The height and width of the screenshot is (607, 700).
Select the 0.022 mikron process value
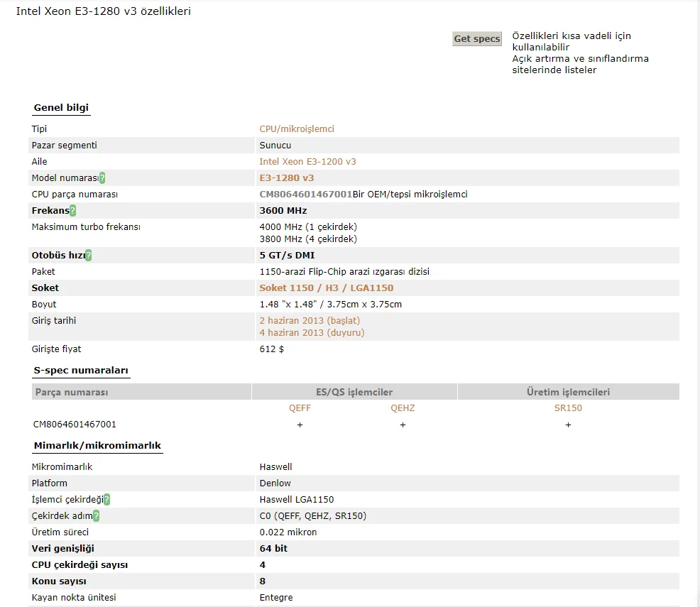pos(288,532)
